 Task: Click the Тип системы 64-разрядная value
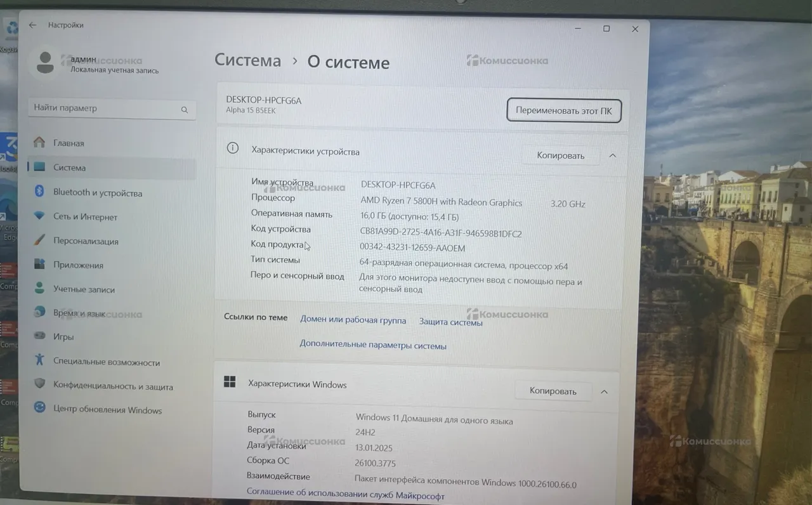click(x=464, y=265)
